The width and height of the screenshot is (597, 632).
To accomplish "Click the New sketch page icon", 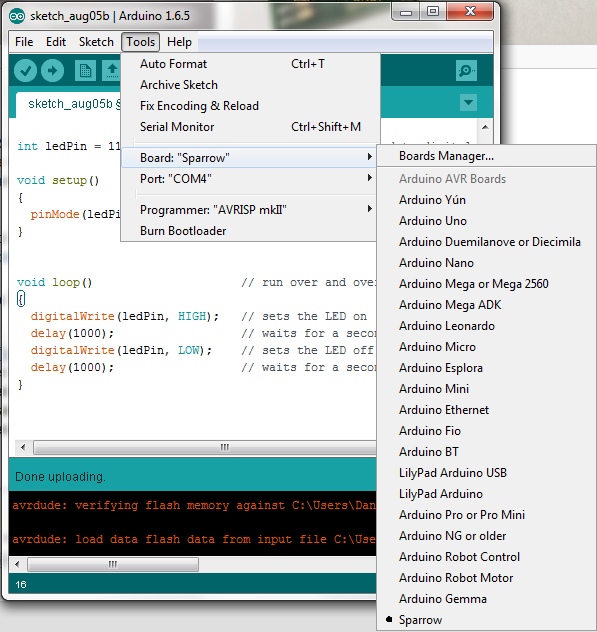I will pyautogui.click(x=85, y=71).
